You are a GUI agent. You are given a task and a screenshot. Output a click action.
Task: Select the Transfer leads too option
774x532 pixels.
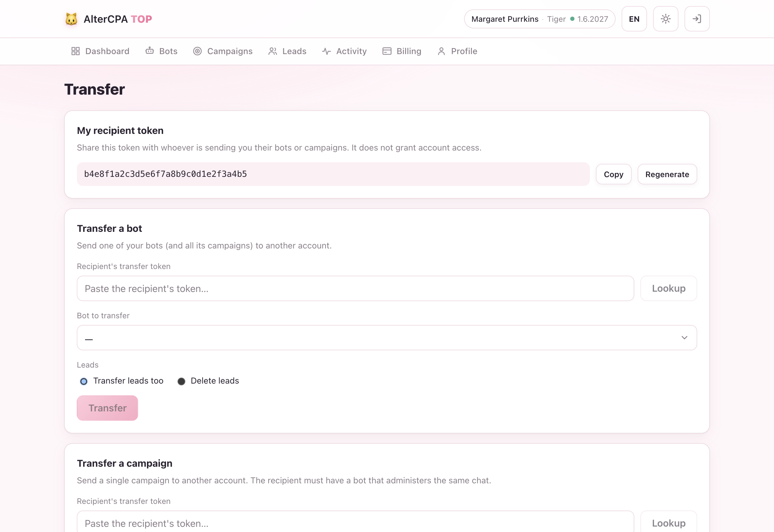[x=84, y=381]
